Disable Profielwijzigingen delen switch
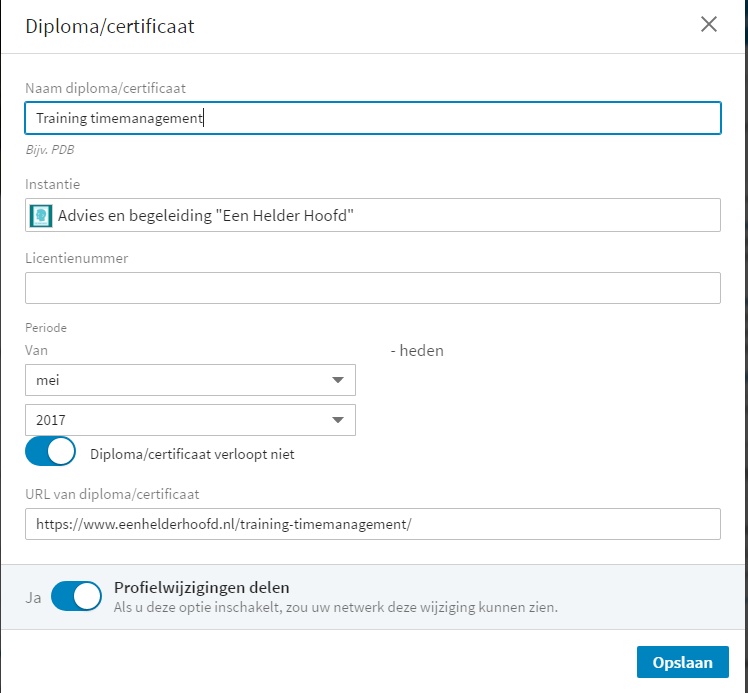This screenshot has height=693, width=748. point(76,596)
